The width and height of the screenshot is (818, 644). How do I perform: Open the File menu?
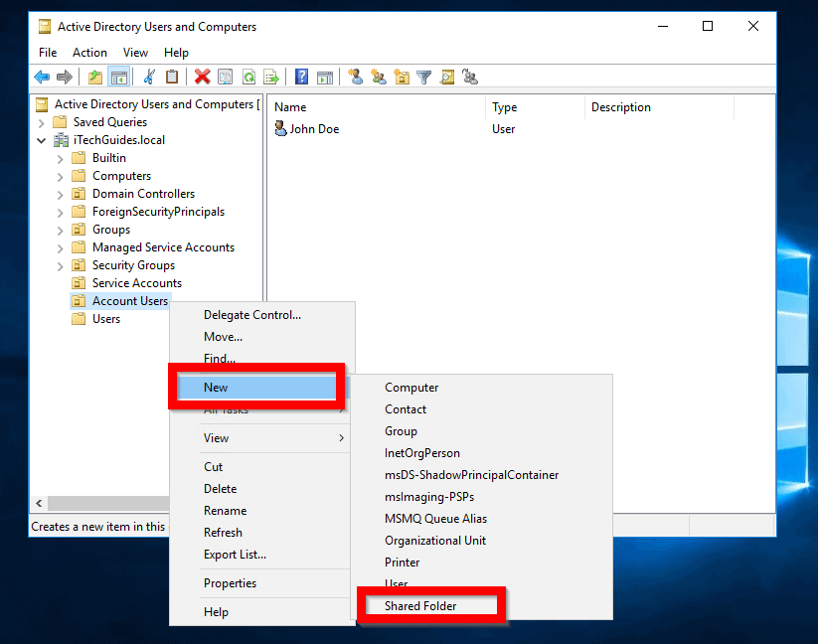pos(48,53)
